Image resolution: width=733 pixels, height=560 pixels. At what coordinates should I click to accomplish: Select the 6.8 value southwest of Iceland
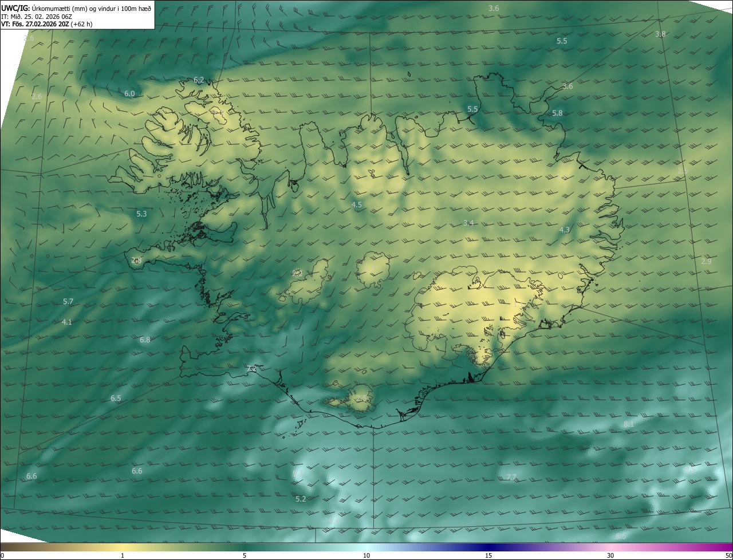[x=145, y=340]
